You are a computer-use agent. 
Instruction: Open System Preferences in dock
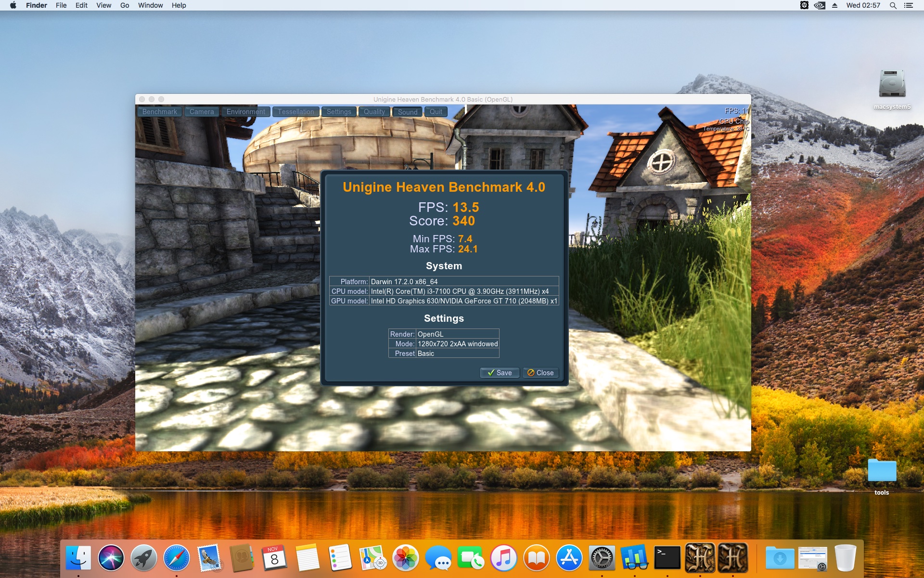pos(602,558)
